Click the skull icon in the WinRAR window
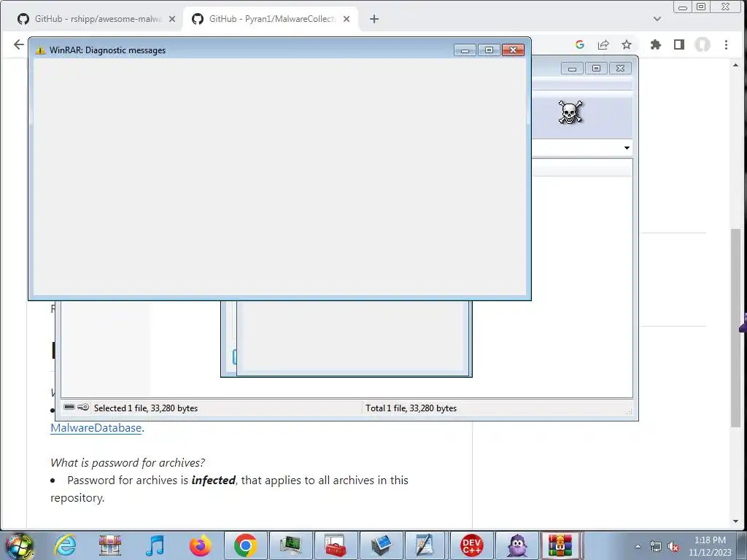747x560 pixels. coord(570,112)
